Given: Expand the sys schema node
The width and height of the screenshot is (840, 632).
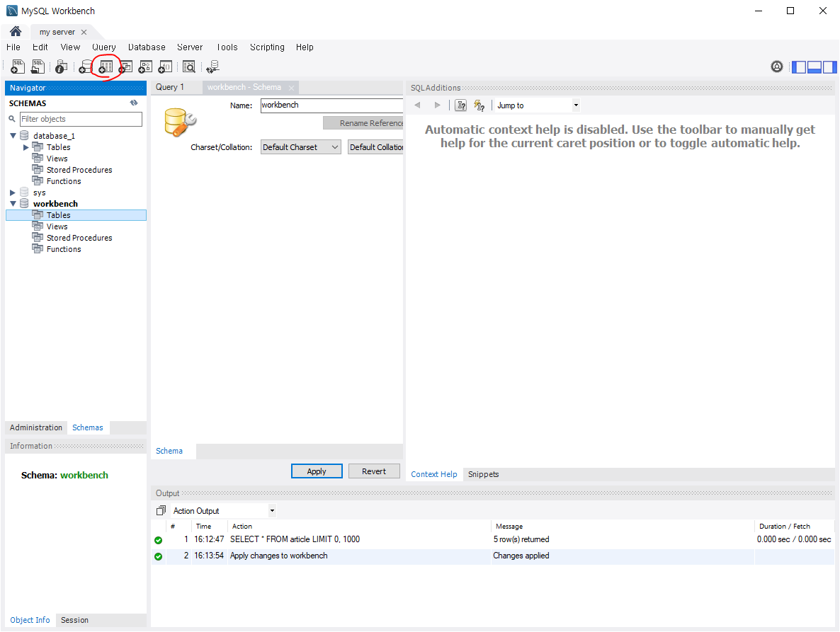Looking at the screenshot, I should pos(13,193).
